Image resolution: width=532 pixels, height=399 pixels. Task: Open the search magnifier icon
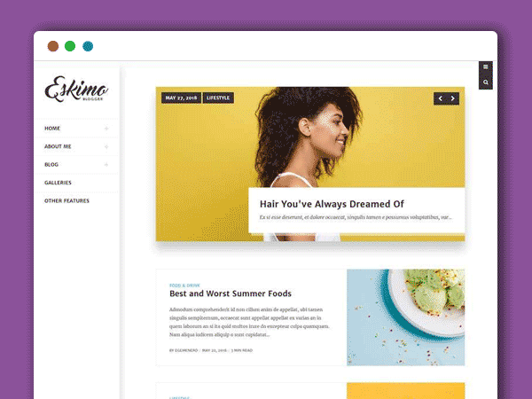(x=486, y=82)
